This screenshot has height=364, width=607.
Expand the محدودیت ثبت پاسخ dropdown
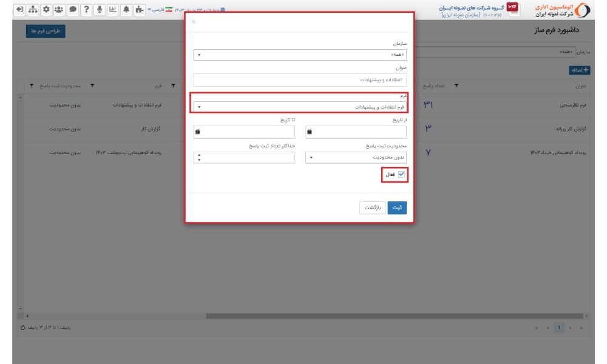coord(356,158)
